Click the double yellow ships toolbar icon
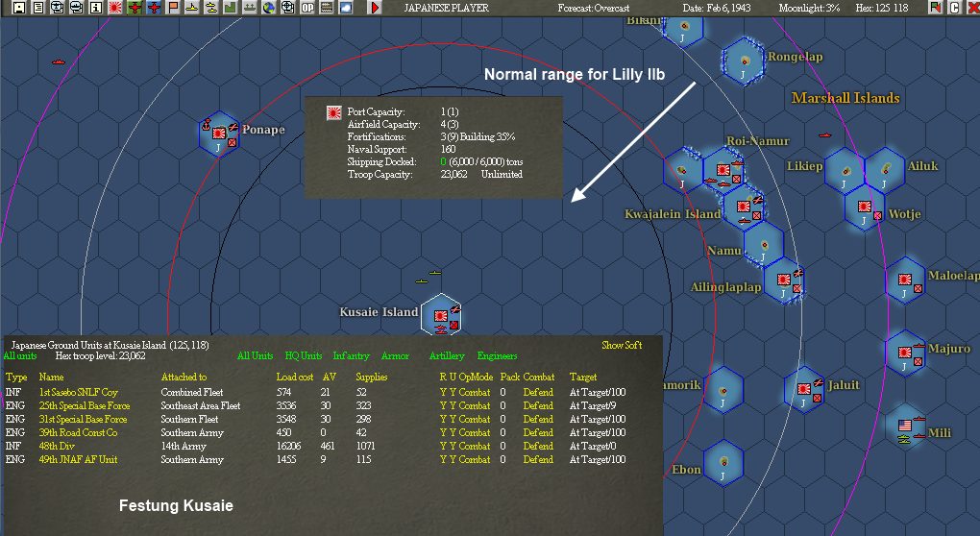The width and height of the screenshot is (980, 536). tap(211, 8)
